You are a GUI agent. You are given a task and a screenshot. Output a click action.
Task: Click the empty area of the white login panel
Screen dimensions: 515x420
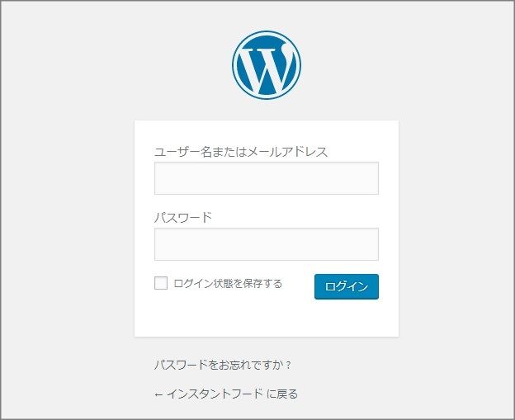(x=267, y=319)
